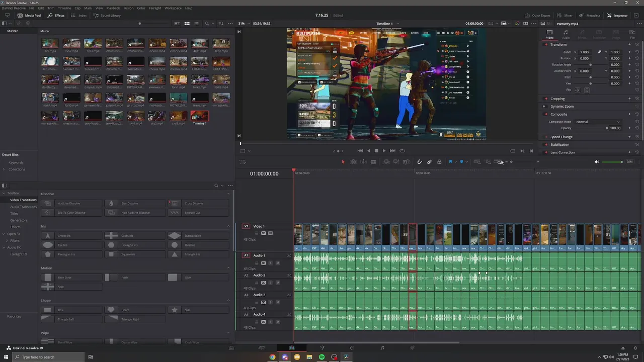Click the DIM audio button
The image size is (644, 362).
(x=629, y=162)
